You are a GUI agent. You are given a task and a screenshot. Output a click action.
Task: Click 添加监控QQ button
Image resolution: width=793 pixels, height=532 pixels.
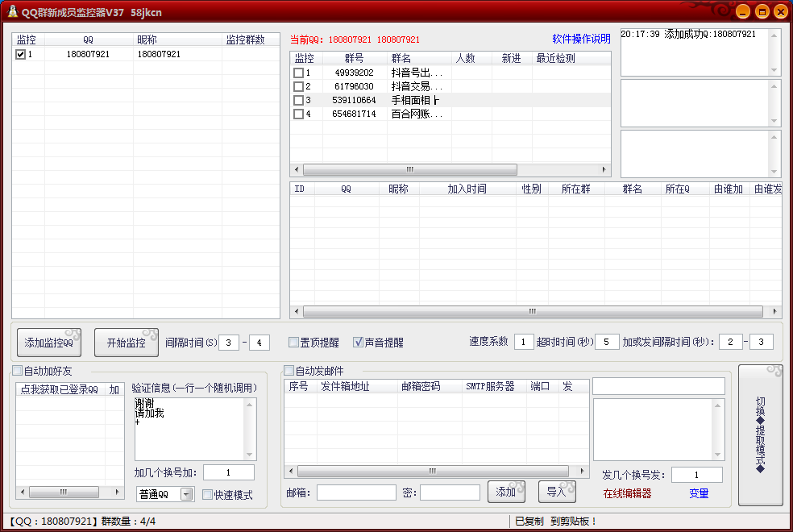point(49,343)
